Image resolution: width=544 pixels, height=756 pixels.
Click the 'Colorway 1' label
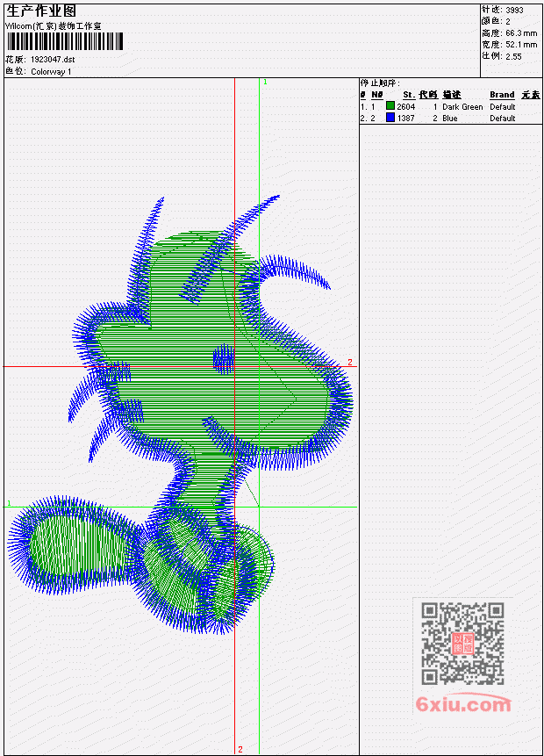(x=51, y=71)
